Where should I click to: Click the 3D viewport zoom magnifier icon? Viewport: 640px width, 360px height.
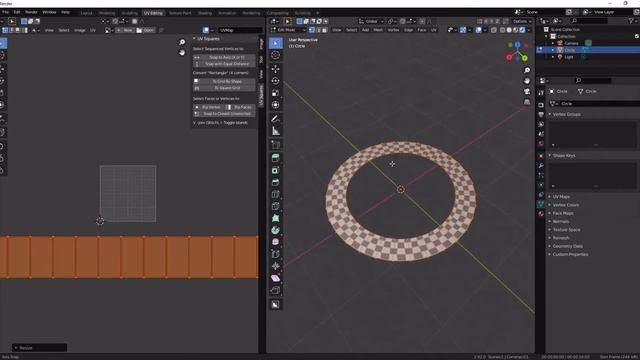pos(527,70)
